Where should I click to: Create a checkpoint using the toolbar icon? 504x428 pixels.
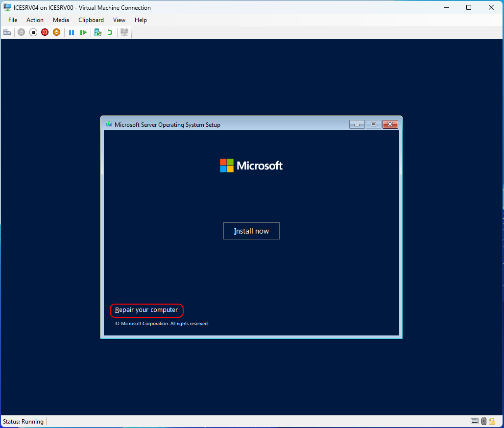click(x=98, y=32)
